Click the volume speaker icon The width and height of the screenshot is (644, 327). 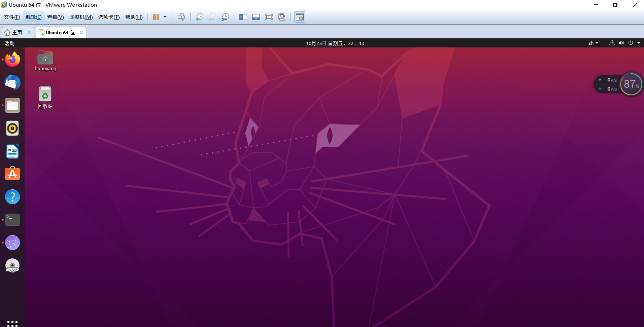pos(621,43)
